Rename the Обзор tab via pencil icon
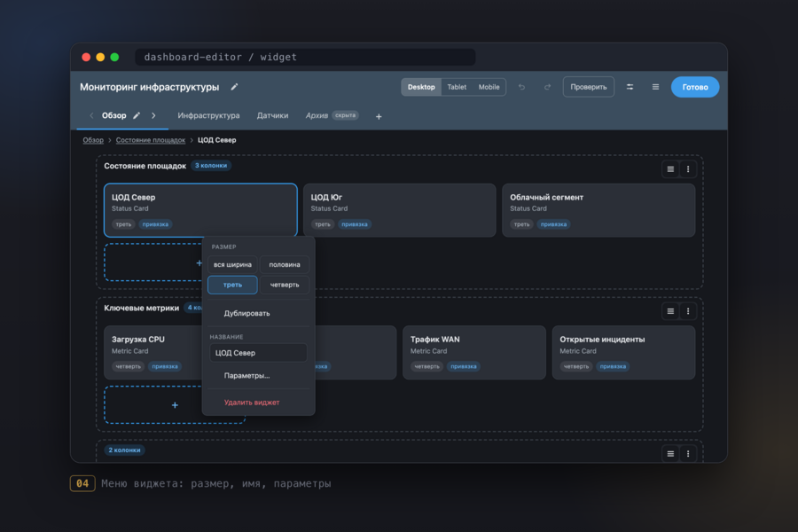This screenshot has width=798, height=532. click(x=137, y=115)
